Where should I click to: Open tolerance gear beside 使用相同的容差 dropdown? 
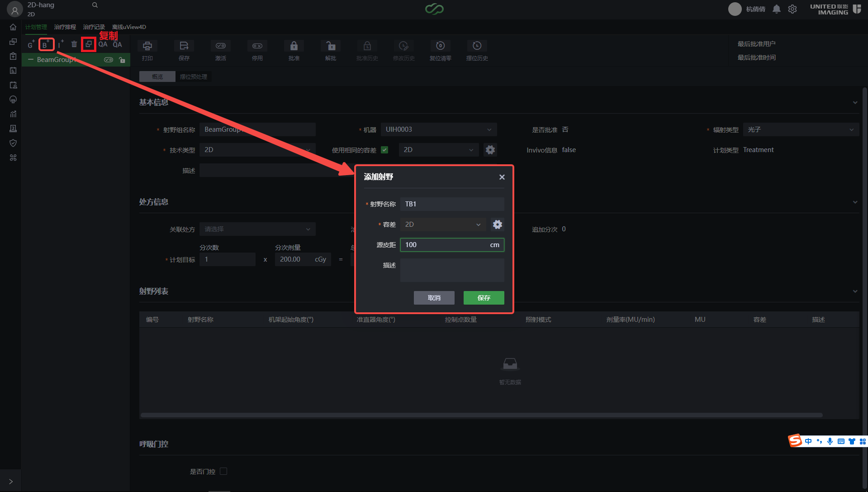coord(490,150)
